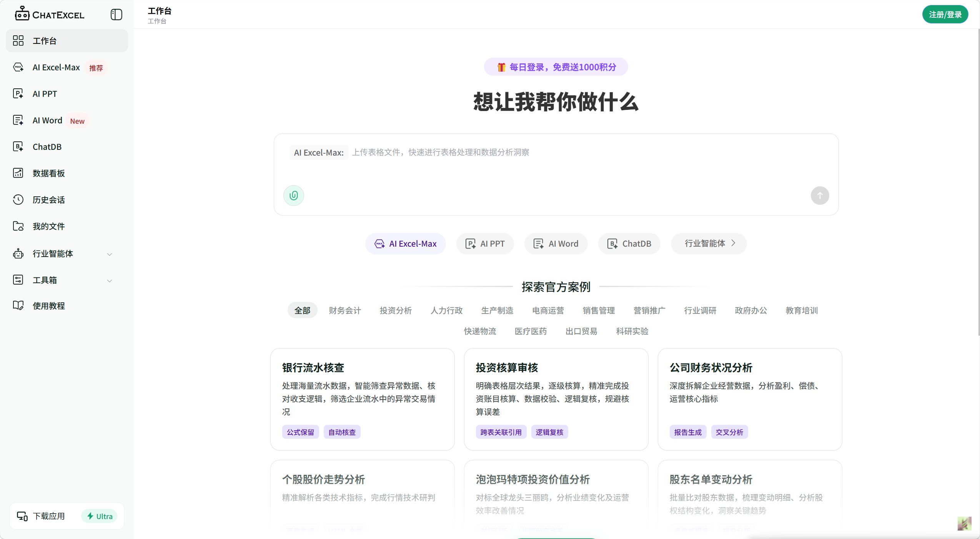Click the 历史会话 clock icon
Viewport: 980px width, 539px height.
click(x=18, y=200)
